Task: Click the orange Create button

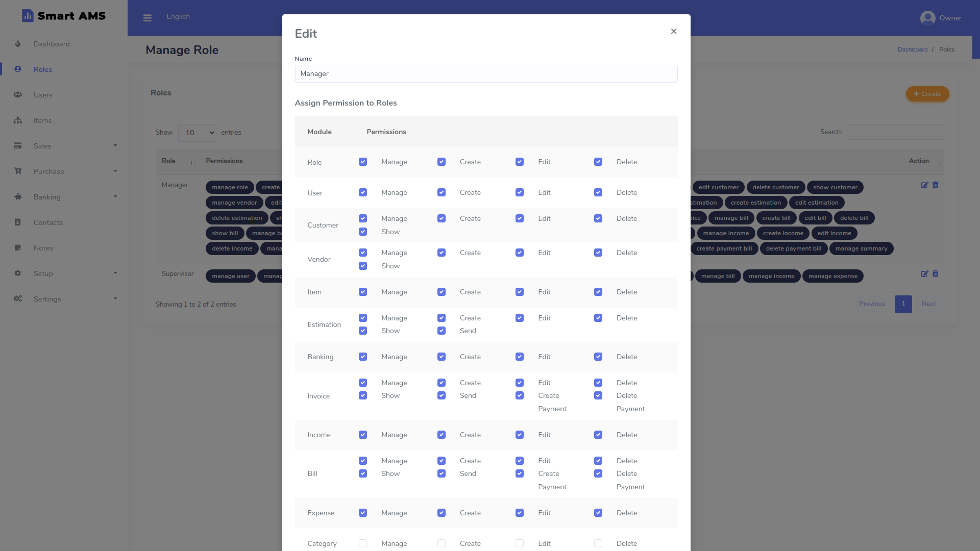Action: (x=927, y=94)
